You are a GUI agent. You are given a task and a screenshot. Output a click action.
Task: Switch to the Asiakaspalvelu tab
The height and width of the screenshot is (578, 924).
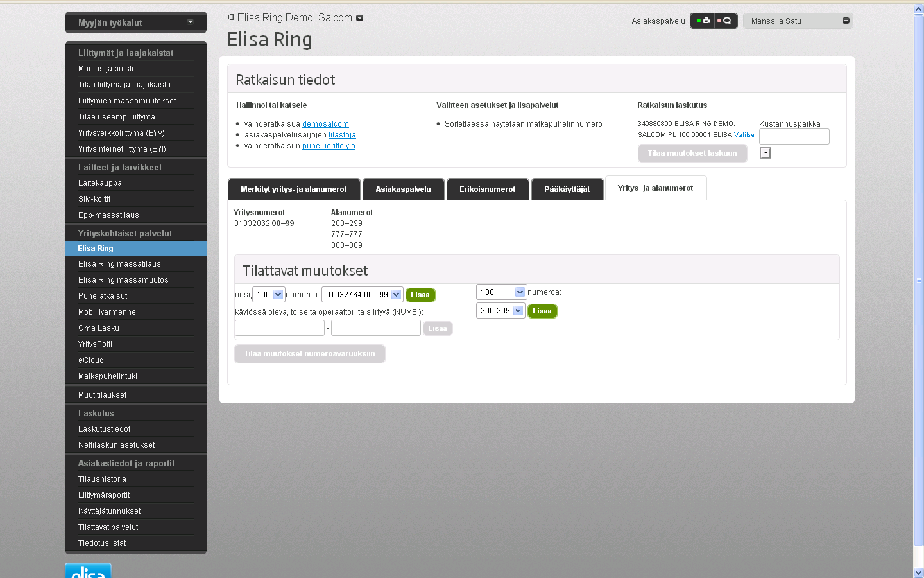pyautogui.click(x=403, y=189)
